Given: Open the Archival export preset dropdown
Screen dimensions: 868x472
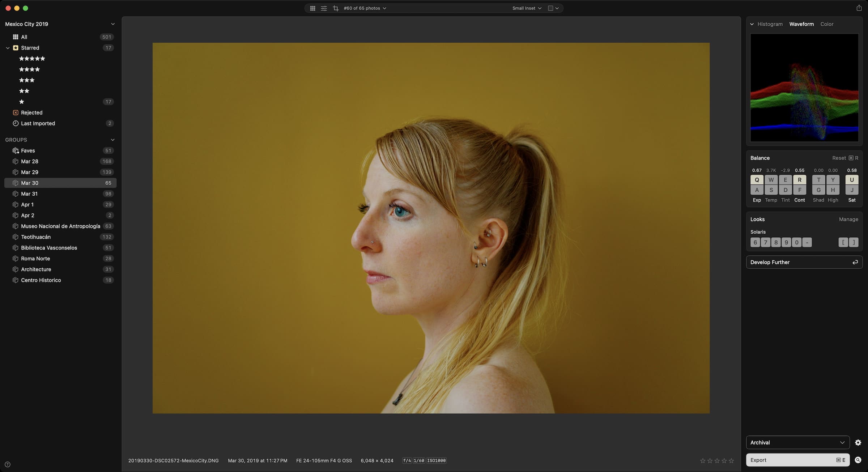Looking at the screenshot, I should 798,442.
